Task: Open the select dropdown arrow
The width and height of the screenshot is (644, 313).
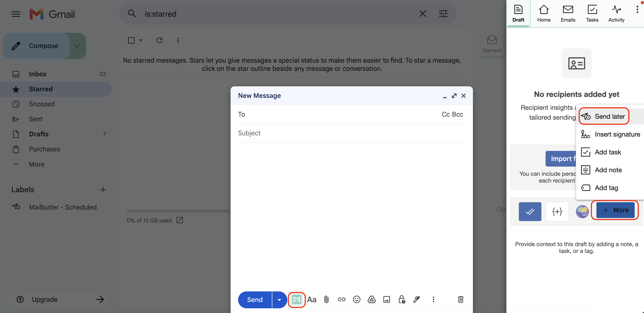Action: (x=141, y=40)
